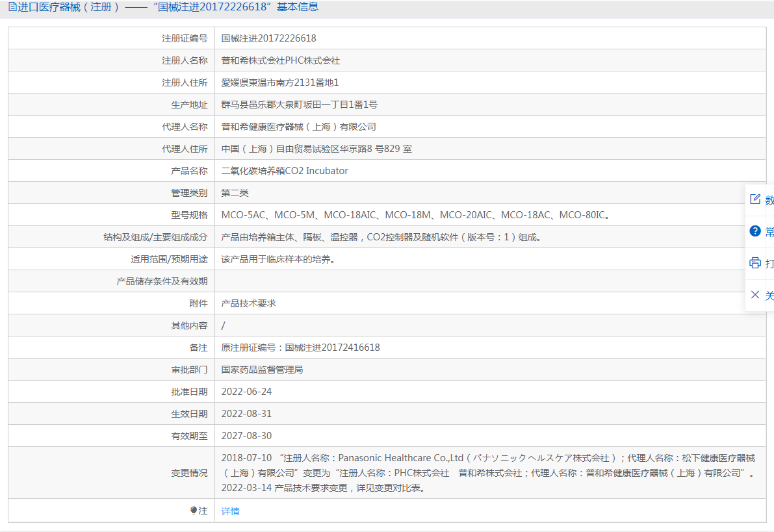Click the 产品储存条件及有效期 label
The width and height of the screenshot is (774, 532).
coord(162,281)
